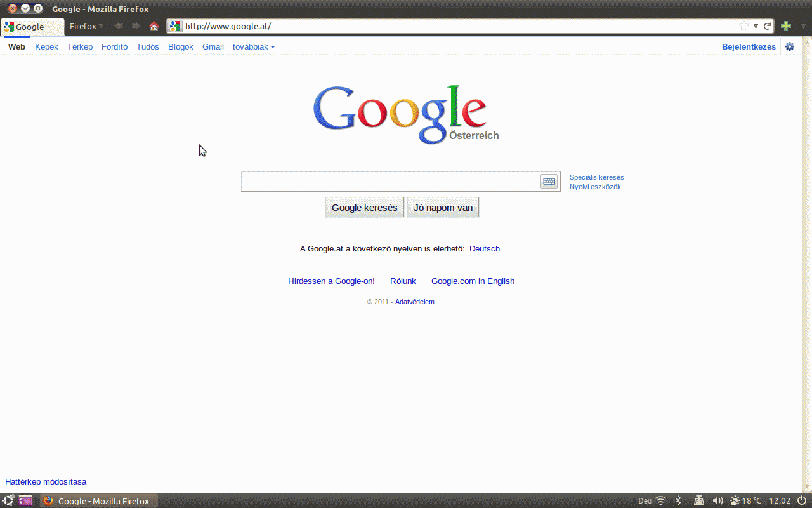This screenshot has width=812, height=508.
Task: Open Tudós in the Google bar
Action: [x=148, y=46]
